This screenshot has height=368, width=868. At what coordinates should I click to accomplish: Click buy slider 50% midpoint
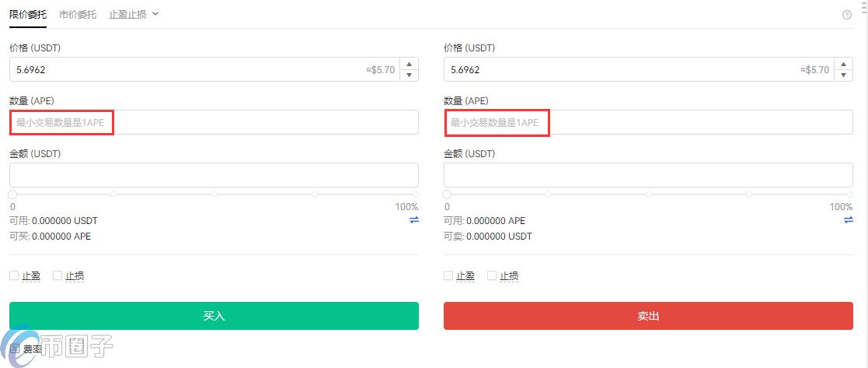tap(214, 195)
